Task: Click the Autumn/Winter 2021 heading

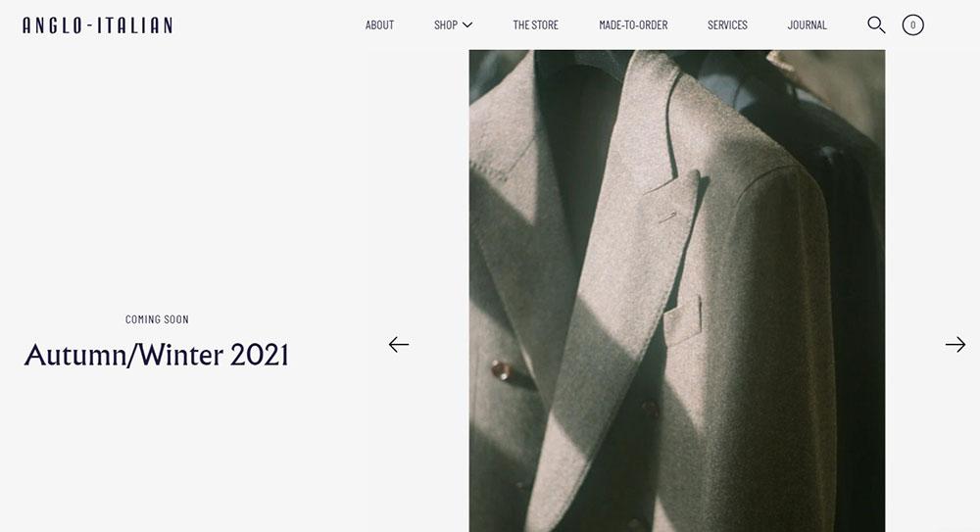Action: [156, 355]
